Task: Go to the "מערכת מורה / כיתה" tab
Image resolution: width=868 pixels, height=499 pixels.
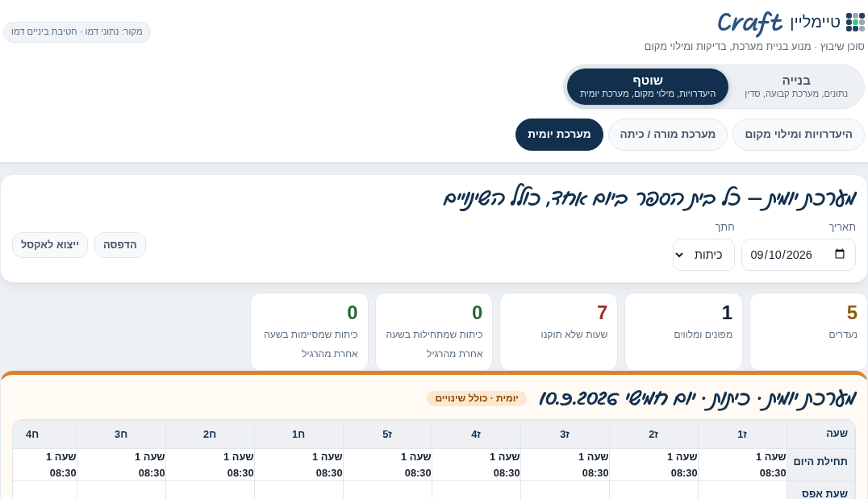Action: coord(668,135)
